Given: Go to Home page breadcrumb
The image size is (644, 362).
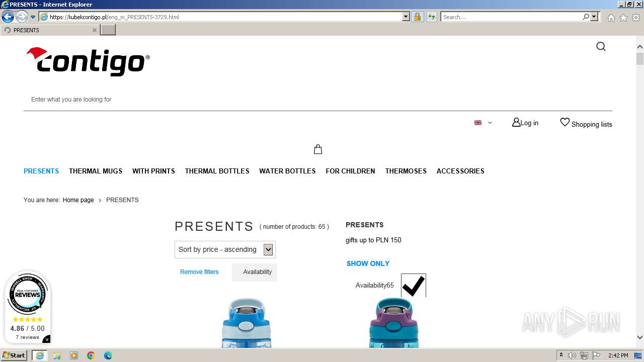Looking at the screenshot, I should tap(78, 200).
